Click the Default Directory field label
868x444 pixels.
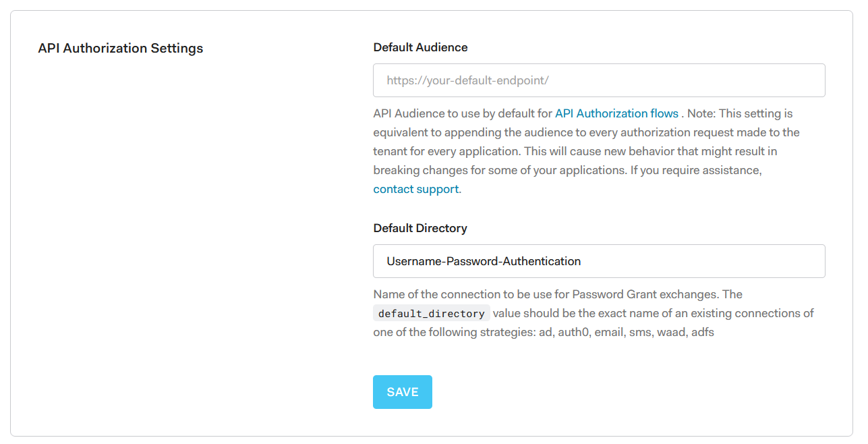pyautogui.click(x=420, y=228)
